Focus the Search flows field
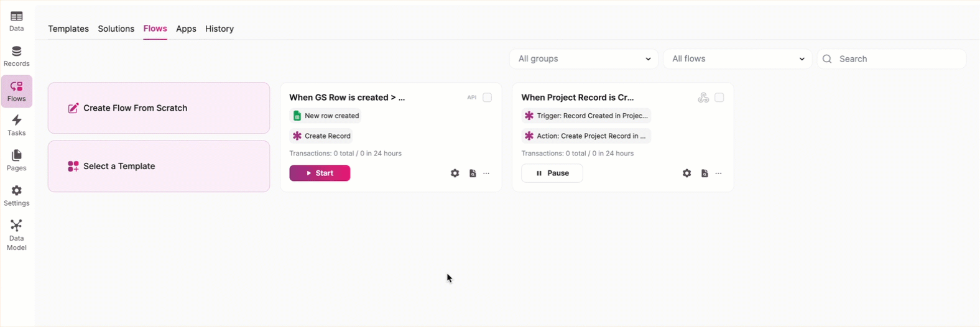The image size is (980, 327). [x=892, y=59]
